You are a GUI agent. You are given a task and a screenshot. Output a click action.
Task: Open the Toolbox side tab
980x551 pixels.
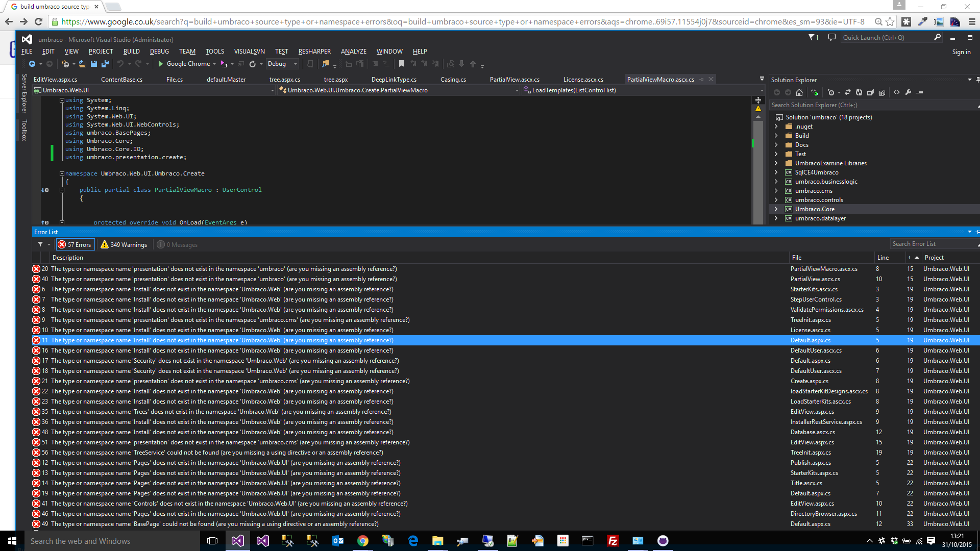(x=24, y=130)
